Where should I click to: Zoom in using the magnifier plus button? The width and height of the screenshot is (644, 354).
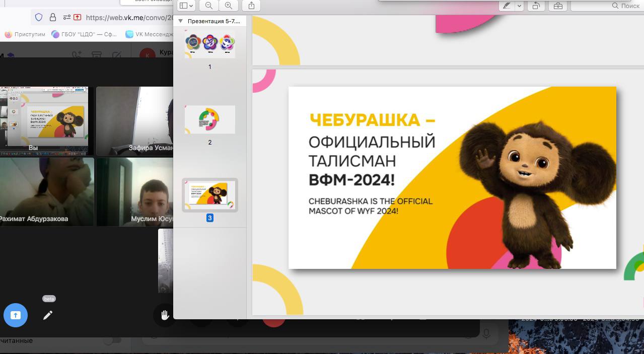[229, 6]
